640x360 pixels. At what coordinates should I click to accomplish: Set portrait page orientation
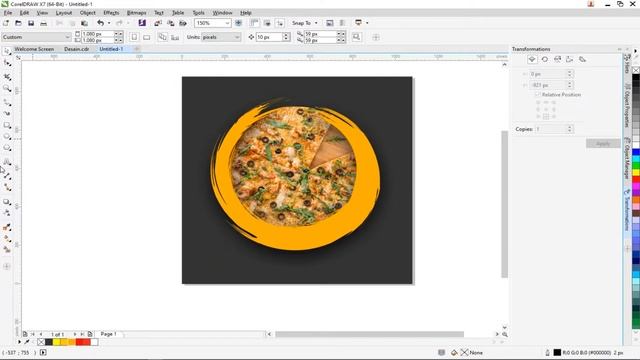[x=134, y=37]
